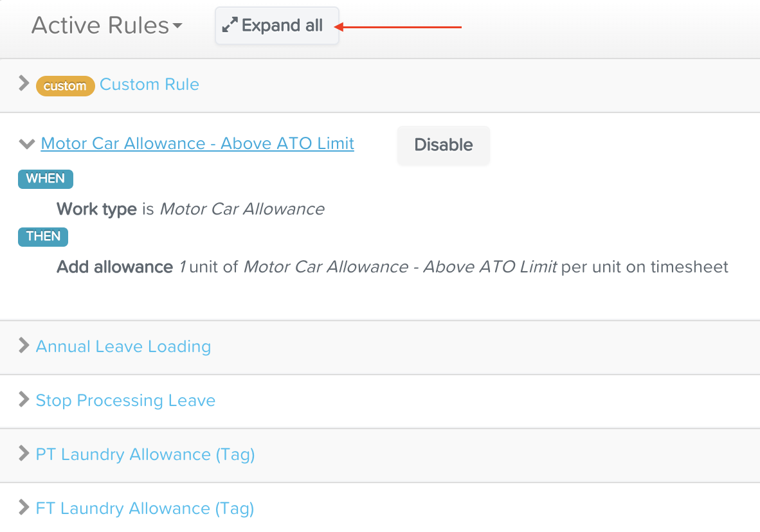Open the Custom Rule link

click(149, 84)
